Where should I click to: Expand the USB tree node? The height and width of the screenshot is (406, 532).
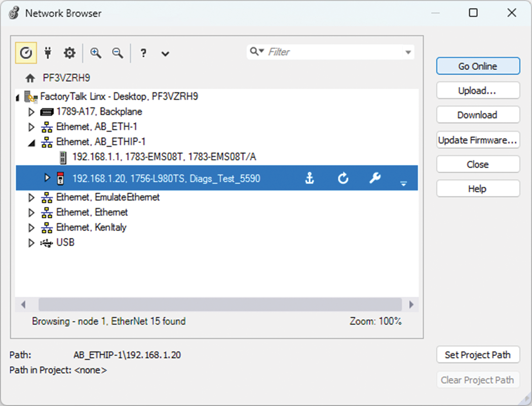pyautogui.click(x=31, y=243)
